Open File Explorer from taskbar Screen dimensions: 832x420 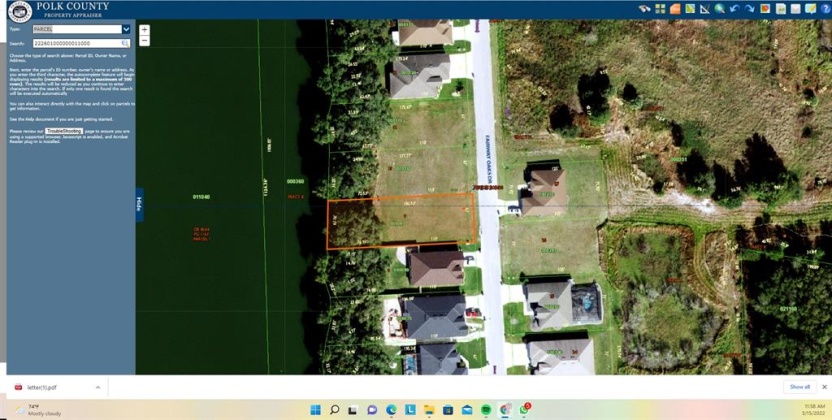click(x=429, y=409)
